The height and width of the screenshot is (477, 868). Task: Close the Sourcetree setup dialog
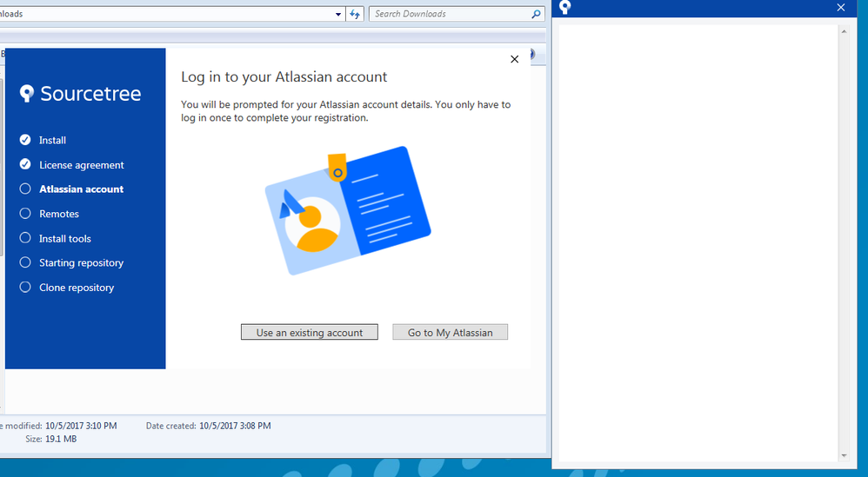(x=514, y=59)
